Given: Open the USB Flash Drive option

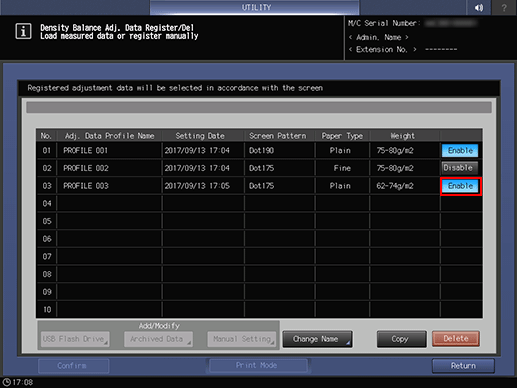Looking at the screenshot, I should pos(75,339).
